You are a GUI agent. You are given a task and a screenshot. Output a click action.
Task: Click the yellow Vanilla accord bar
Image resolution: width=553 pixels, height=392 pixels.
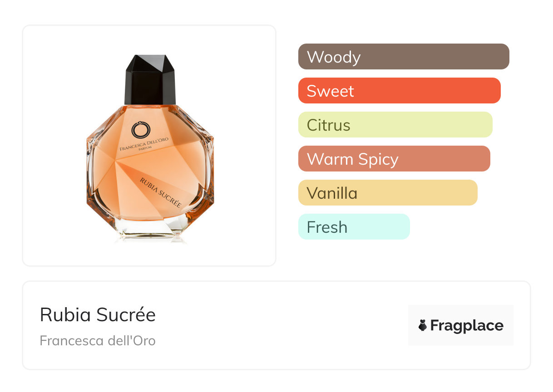pos(387,193)
